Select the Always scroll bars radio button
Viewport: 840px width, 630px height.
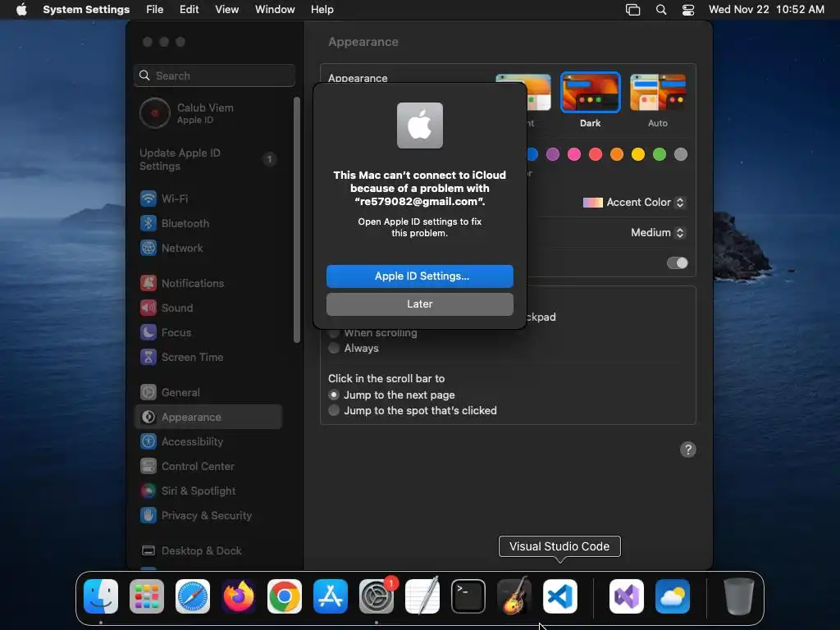(x=334, y=349)
